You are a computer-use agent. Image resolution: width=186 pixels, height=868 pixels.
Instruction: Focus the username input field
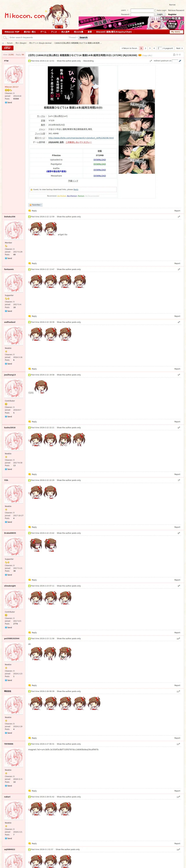coord(142,10)
